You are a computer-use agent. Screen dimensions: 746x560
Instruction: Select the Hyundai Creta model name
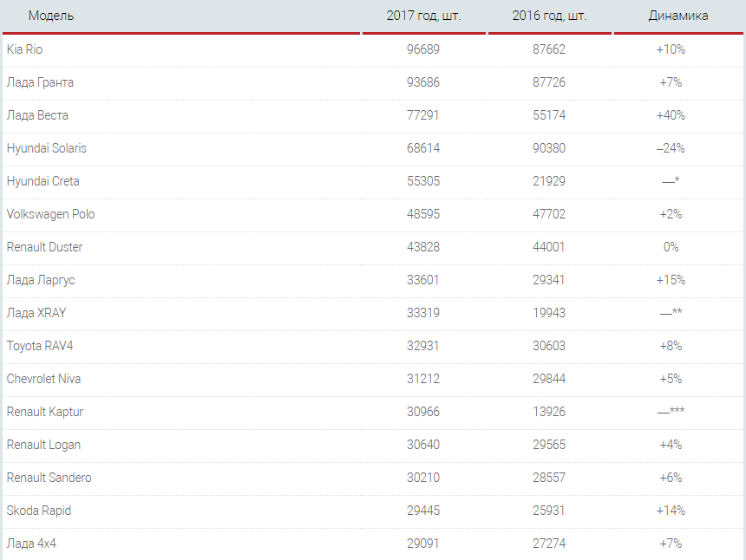tap(43, 181)
